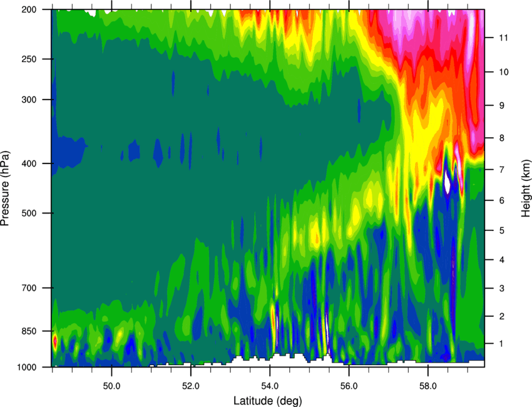Click the 8 km height label
Screen dimensions: 532x407
point(502,138)
